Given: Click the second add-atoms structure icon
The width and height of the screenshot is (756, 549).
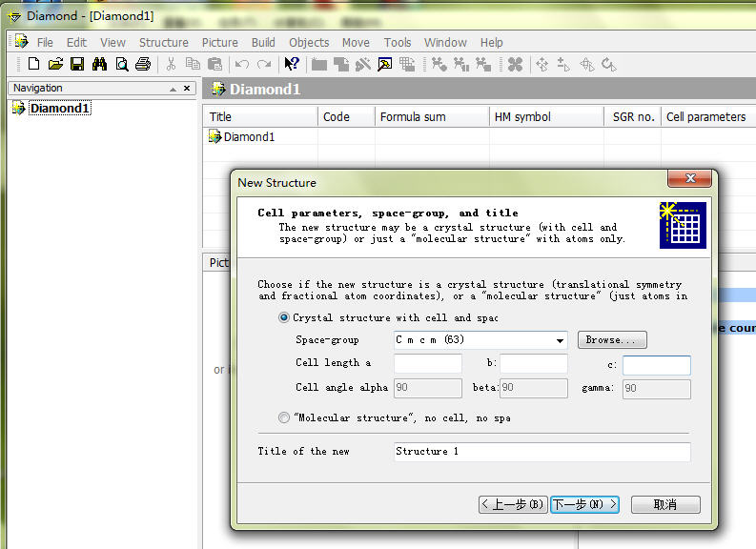Looking at the screenshot, I should 460,64.
